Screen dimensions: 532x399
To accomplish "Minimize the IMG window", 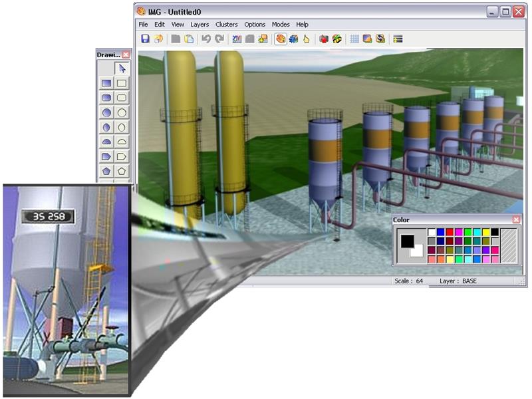I will pyautogui.click(x=492, y=12).
